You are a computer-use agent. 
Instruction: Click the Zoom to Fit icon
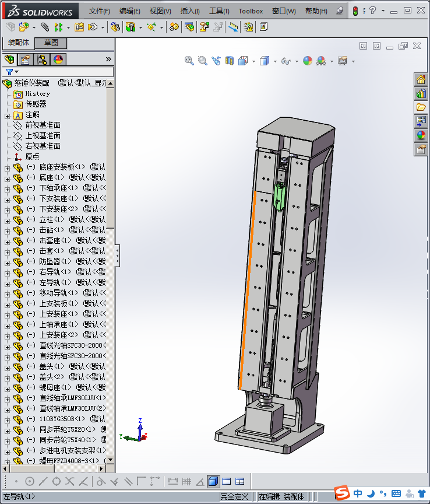[x=189, y=61]
